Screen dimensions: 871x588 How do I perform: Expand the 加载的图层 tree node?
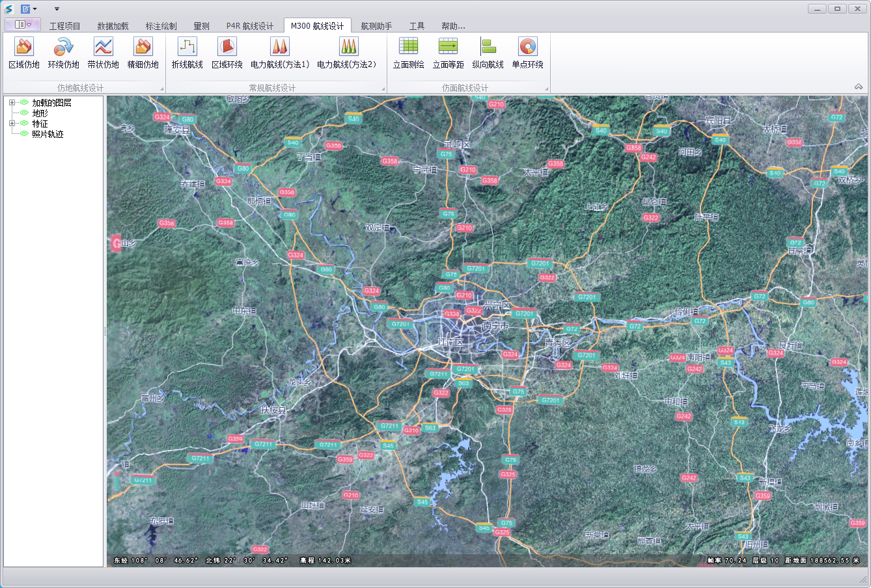click(12, 103)
